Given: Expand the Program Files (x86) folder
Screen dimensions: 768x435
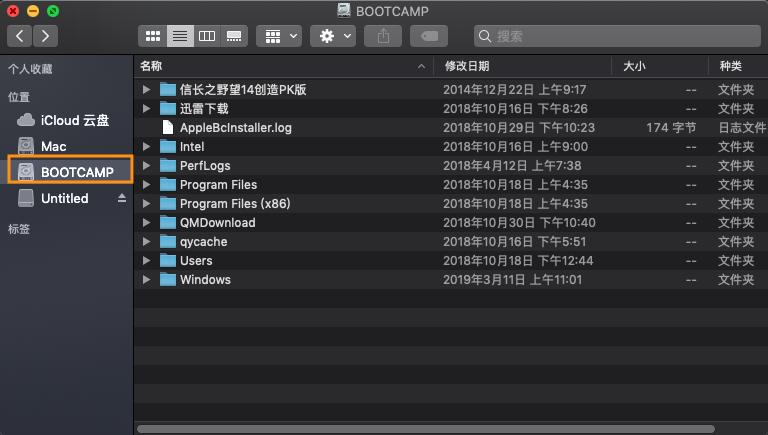Looking at the screenshot, I should [146, 203].
